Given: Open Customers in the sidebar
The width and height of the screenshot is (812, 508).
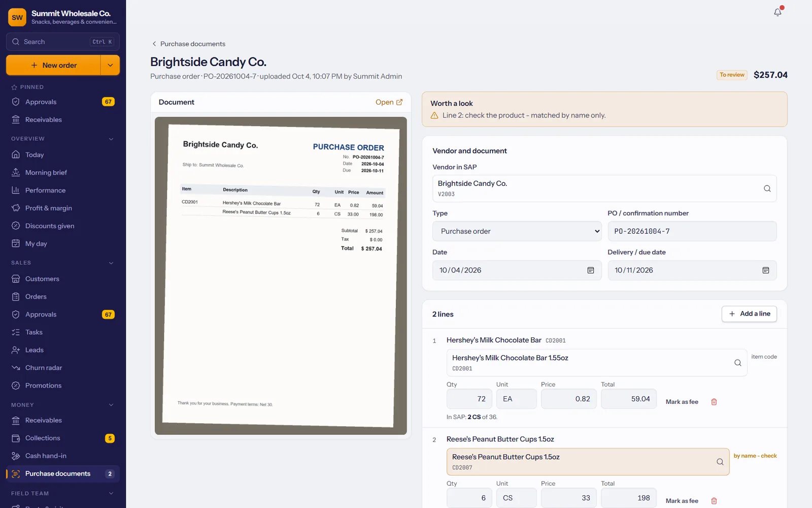Looking at the screenshot, I should [x=63, y=278].
